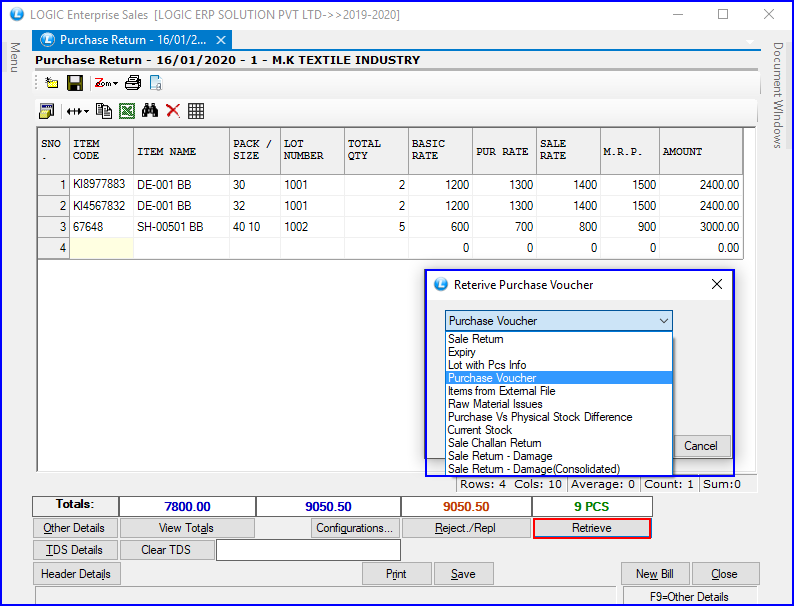Click the floppy disk save icon
794x606 pixels.
[x=75, y=83]
